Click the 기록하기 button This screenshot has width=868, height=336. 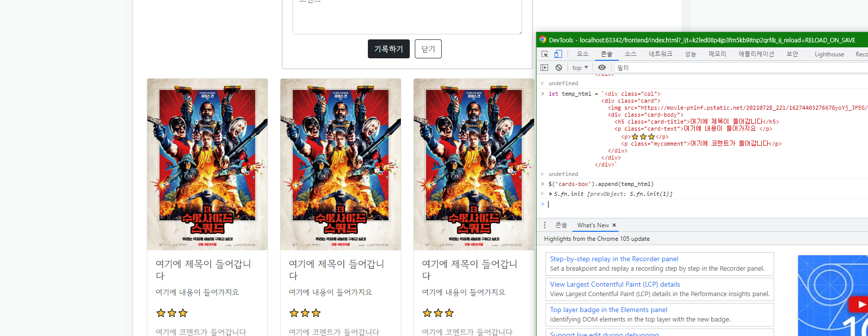[389, 49]
